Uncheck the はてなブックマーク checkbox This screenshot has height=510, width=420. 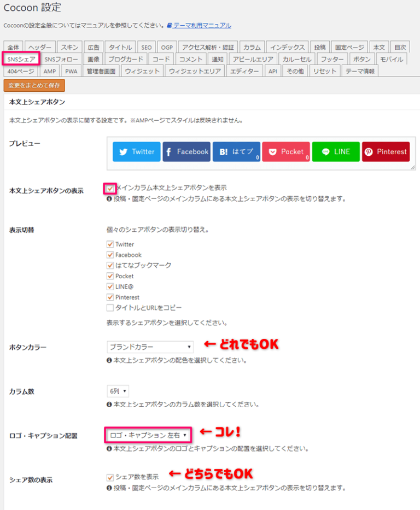tap(110, 265)
